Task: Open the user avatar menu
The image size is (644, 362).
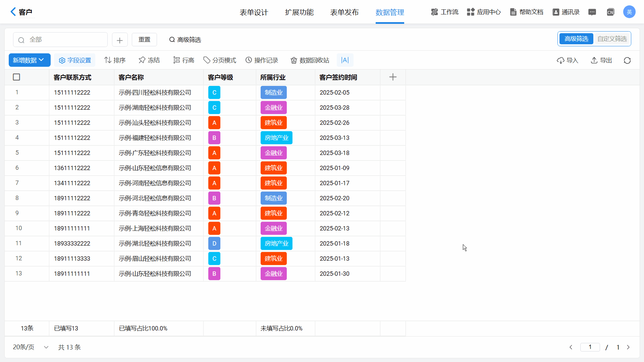Action: (x=629, y=12)
